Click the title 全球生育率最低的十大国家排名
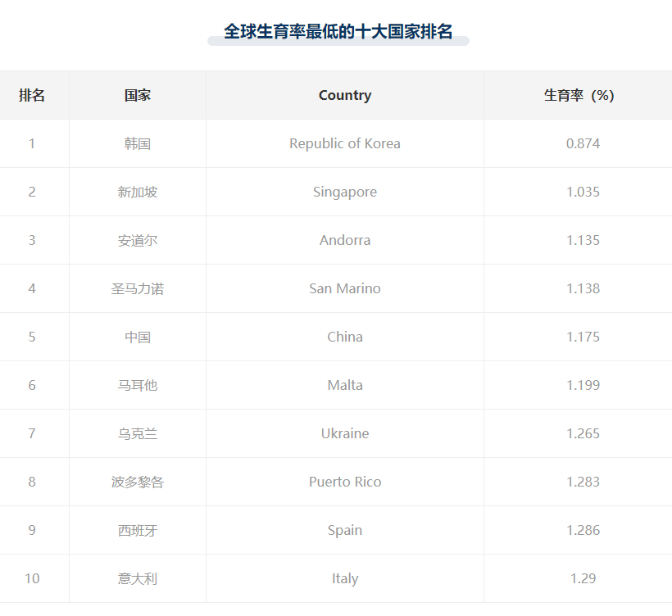Screen dimensions: 672x616 pyautogui.click(x=338, y=32)
